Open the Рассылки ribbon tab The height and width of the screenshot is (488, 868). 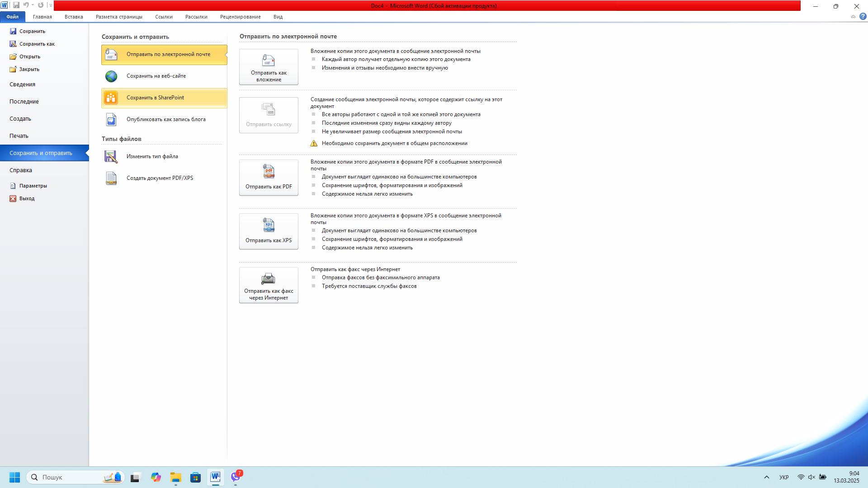[x=196, y=17]
